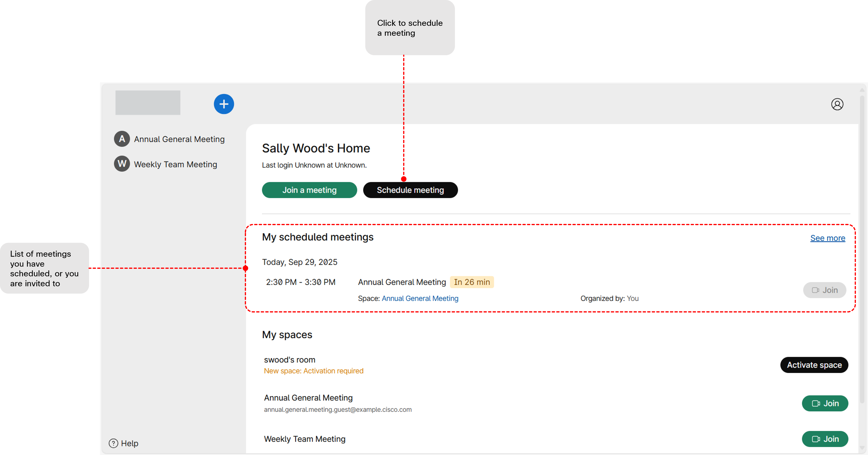Viewport: 868px width, 455px height.
Task: Click the 'In 26 min' countdown badge
Action: 472,282
